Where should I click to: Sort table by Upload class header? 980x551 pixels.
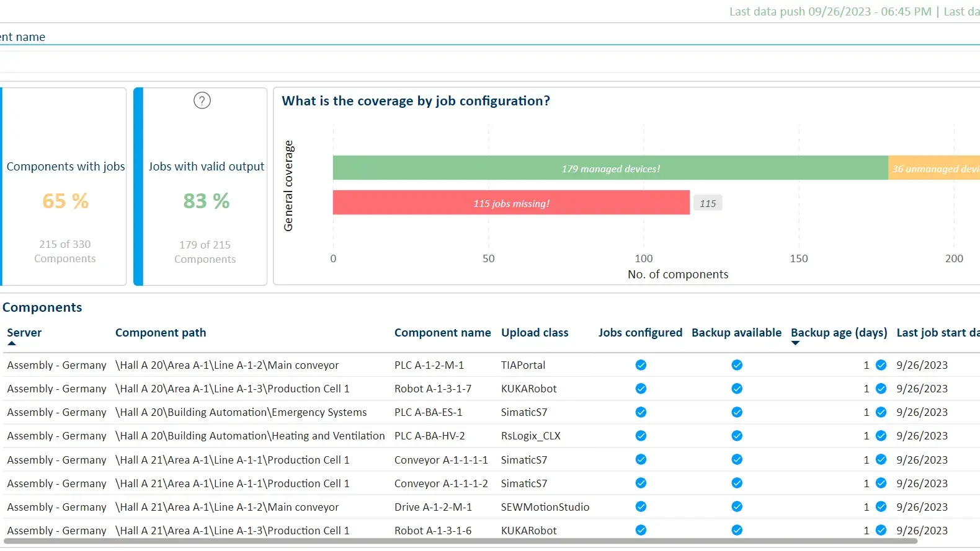click(535, 333)
